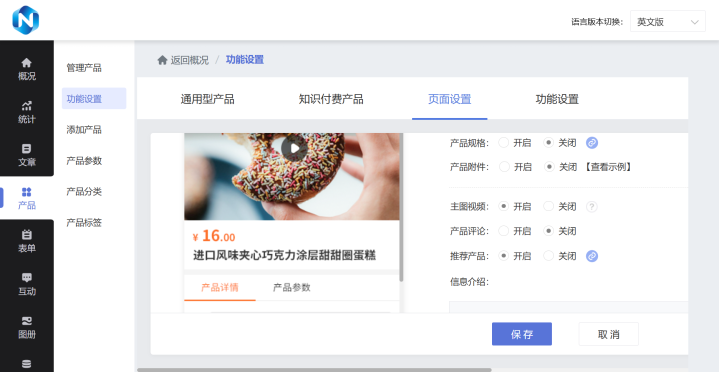Image resolution: width=719 pixels, height=372 pixels.
Task: Select 关闭 for 产品评论
Action: [548, 231]
